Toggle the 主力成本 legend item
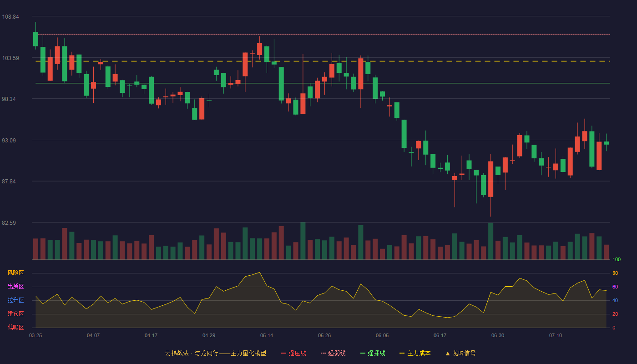Viewport: 637px width, 364px height. point(415,353)
